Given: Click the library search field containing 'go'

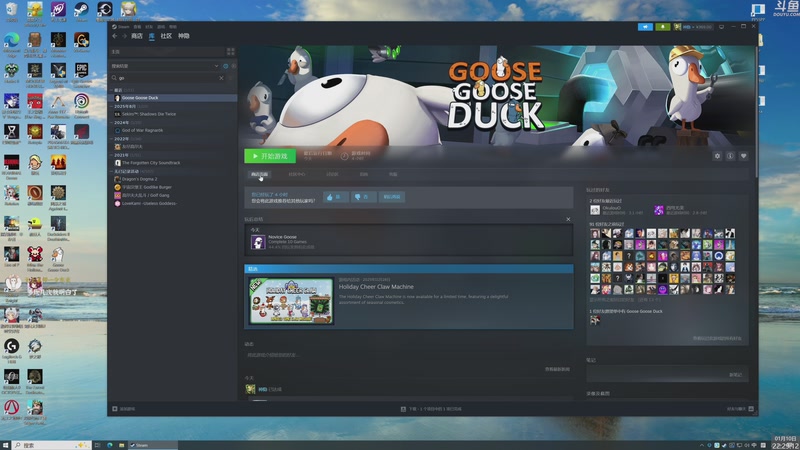Looking at the screenshot, I should [x=167, y=78].
